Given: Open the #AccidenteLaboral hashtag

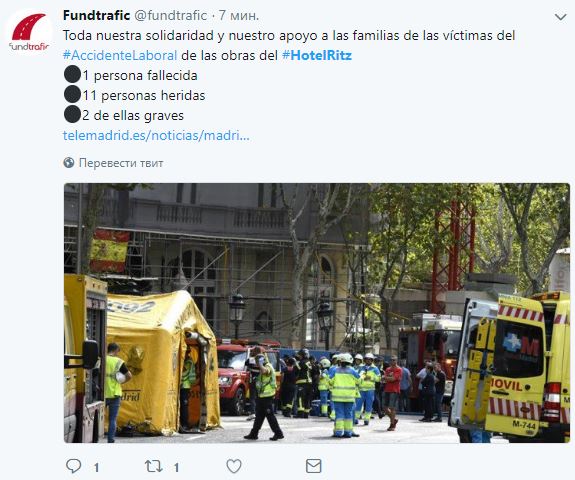Looking at the screenshot, I should coord(120,55).
